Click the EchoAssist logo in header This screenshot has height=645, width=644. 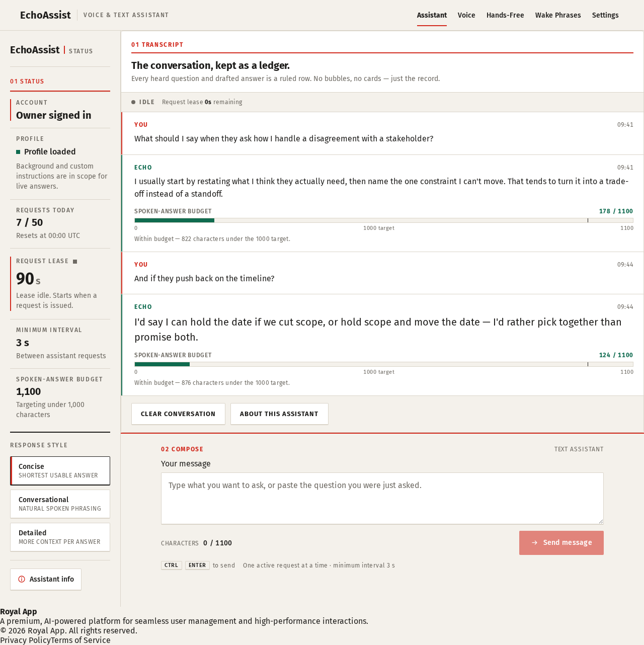[x=45, y=15]
